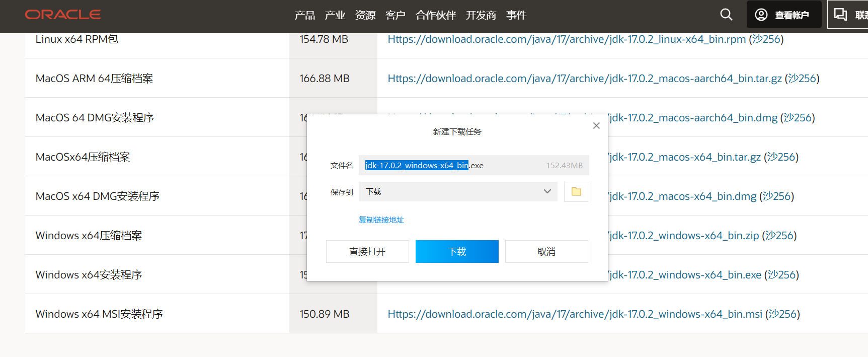Image resolution: width=868 pixels, height=357 pixels.
Task: Open the windows-x64_bin.exe download link
Action: click(685, 275)
